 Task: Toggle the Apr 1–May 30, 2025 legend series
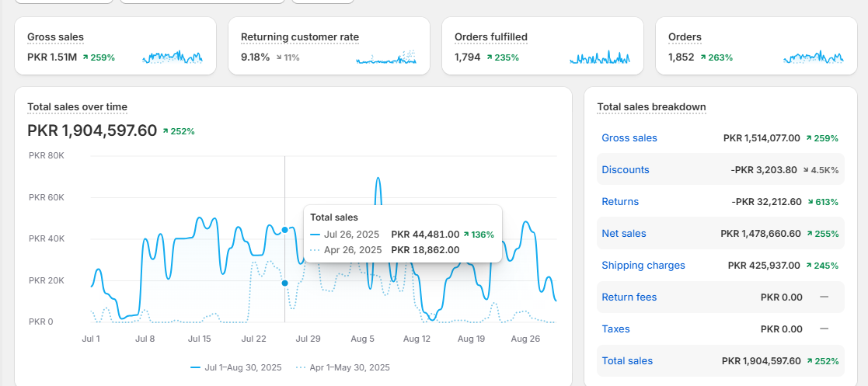(x=343, y=367)
